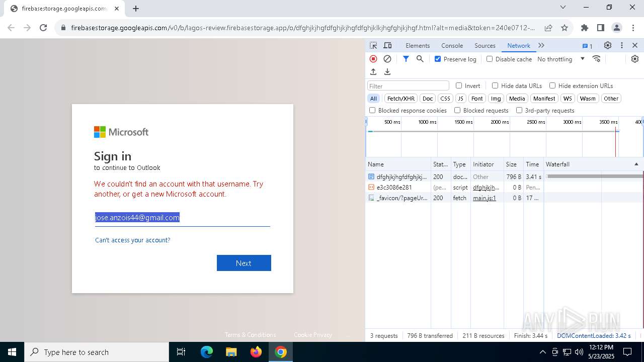Check Blocked response cookies
The height and width of the screenshot is (362, 644).
tap(372, 110)
